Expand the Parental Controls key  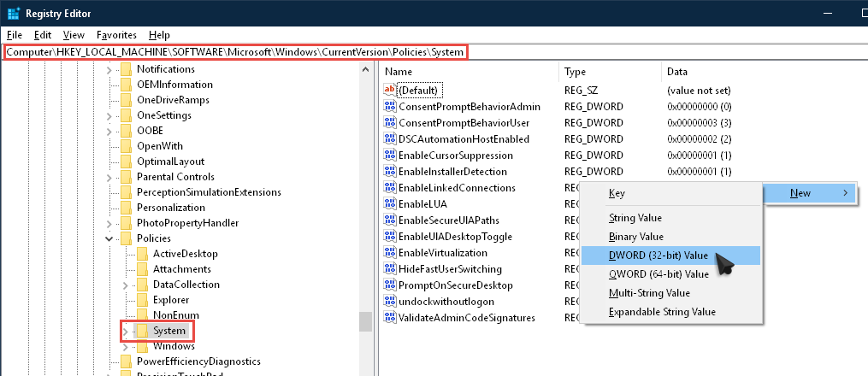[x=109, y=178]
